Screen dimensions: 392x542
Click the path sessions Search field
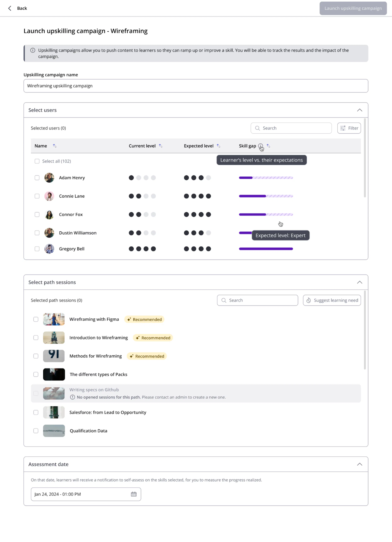tap(257, 300)
